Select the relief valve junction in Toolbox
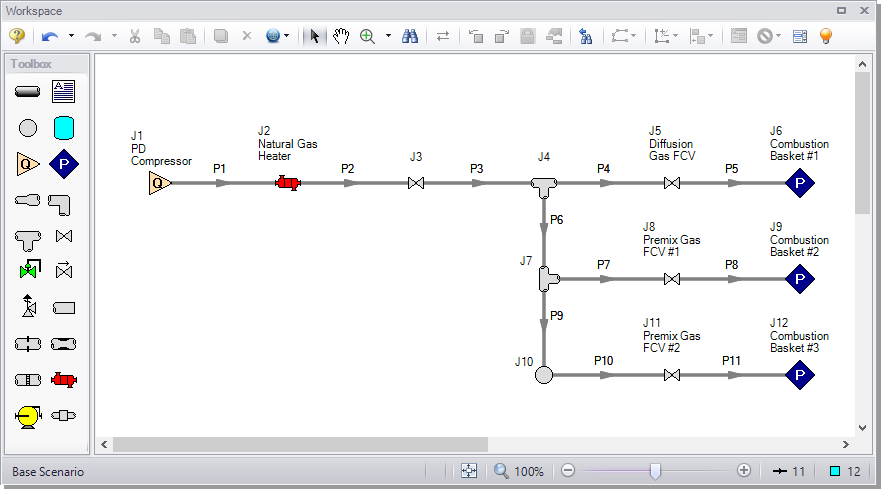The height and width of the screenshot is (489, 881). tap(29, 306)
